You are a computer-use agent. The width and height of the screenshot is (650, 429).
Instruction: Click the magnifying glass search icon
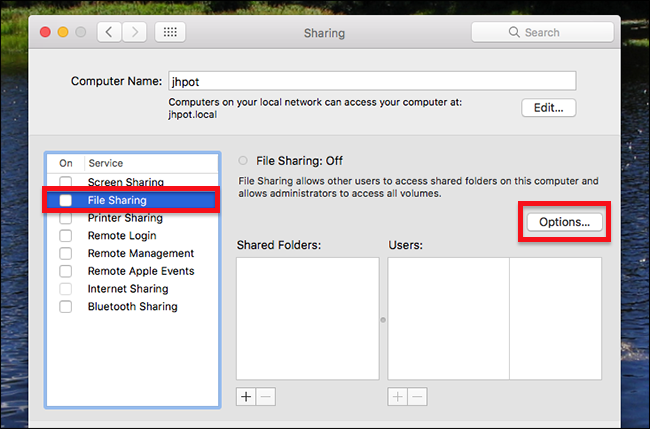[514, 32]
